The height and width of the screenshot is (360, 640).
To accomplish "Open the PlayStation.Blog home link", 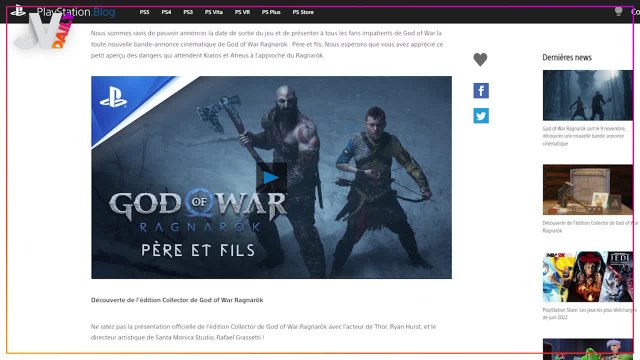I will pyautogui.click(x=76, y=12).
